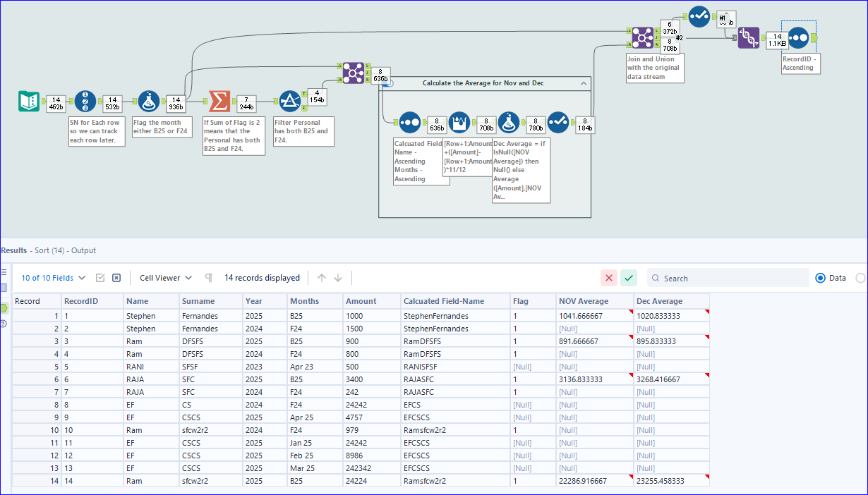868x495 pixels.
Task: Click the red X clear button
Action: click(x=608, y=278)
